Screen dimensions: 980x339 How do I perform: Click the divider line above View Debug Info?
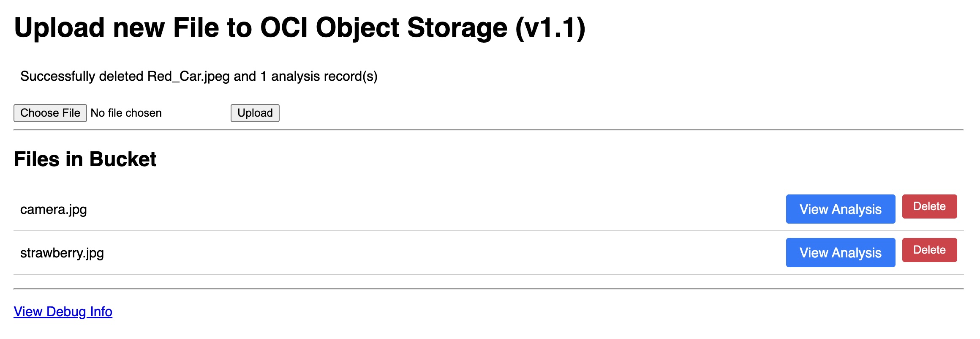488,289
